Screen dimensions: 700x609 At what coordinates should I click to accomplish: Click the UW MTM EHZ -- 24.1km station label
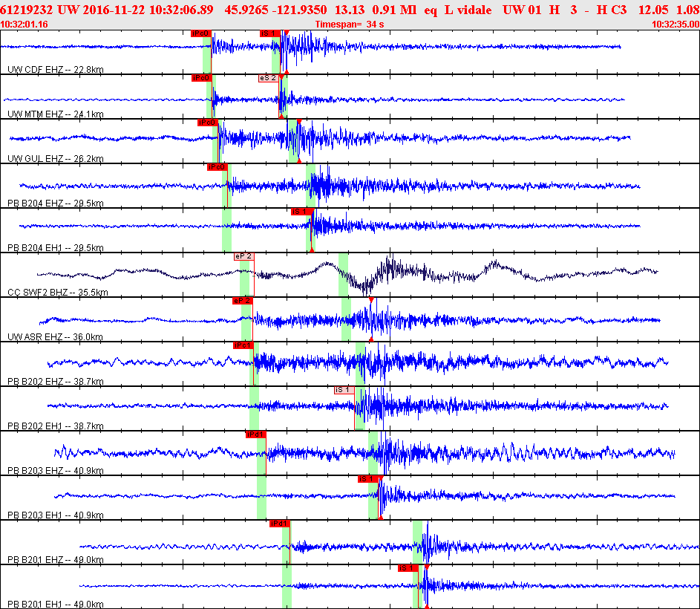tap(56, 114)
